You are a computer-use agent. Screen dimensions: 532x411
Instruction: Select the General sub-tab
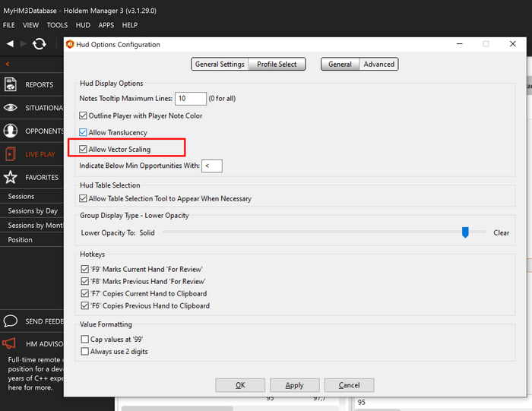pos(340,64)
